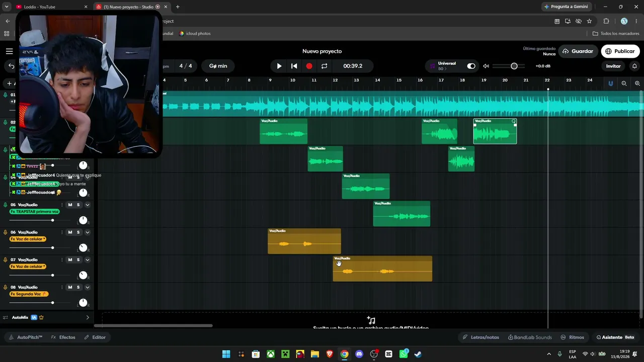Start playback with the Play button
The width and height of the screenshot is (644, 362).
[x=279, y=66]
